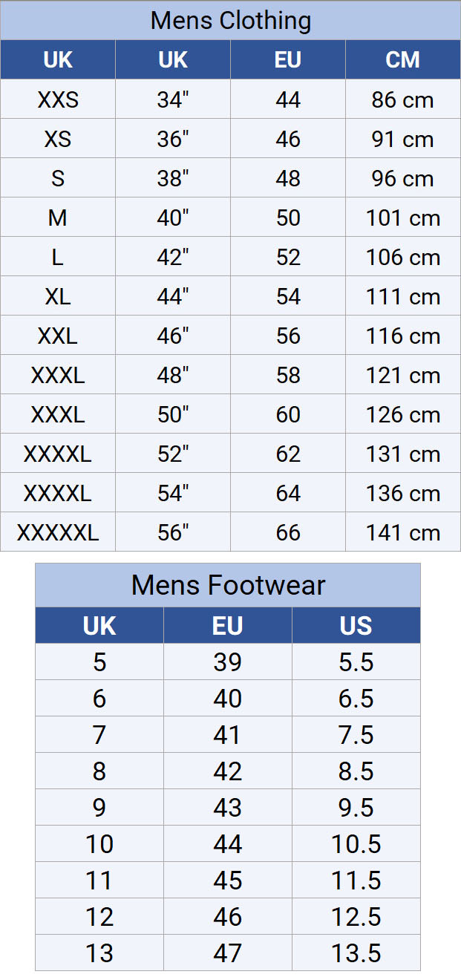Select the US column header in footwear table
This screenshot has width=461, height=980.
click(356, 626)
